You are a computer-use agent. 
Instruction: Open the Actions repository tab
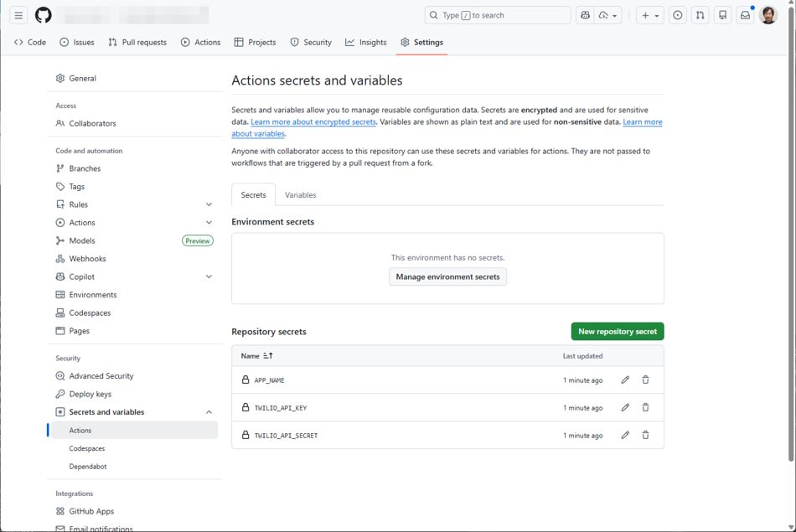[200, 42]
